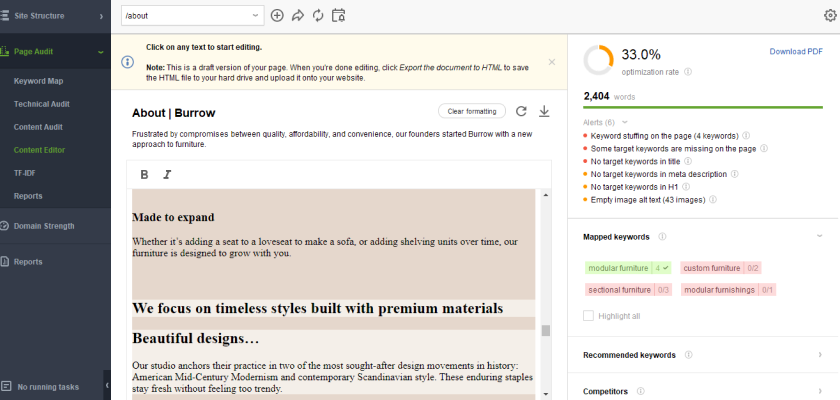This screenshot has height=400, width=840.
Task: Enable the Highlight all checkbox
Action: [588, 316]
